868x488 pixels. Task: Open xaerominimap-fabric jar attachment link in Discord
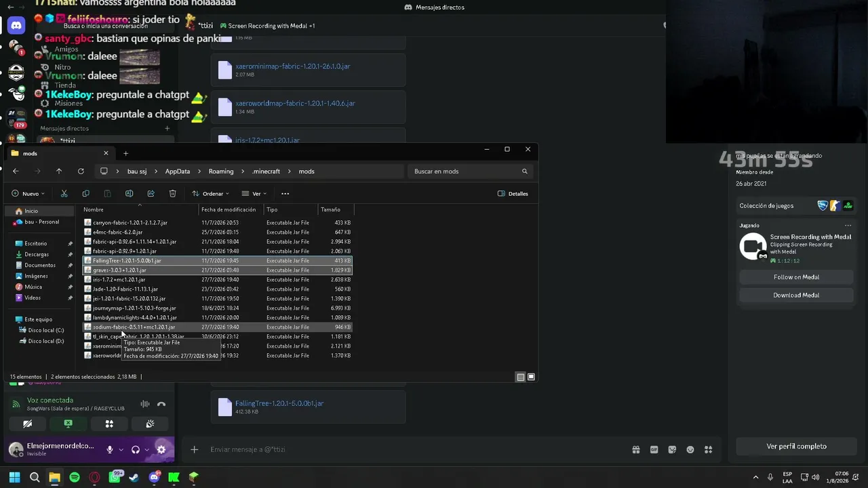[293, 66]
